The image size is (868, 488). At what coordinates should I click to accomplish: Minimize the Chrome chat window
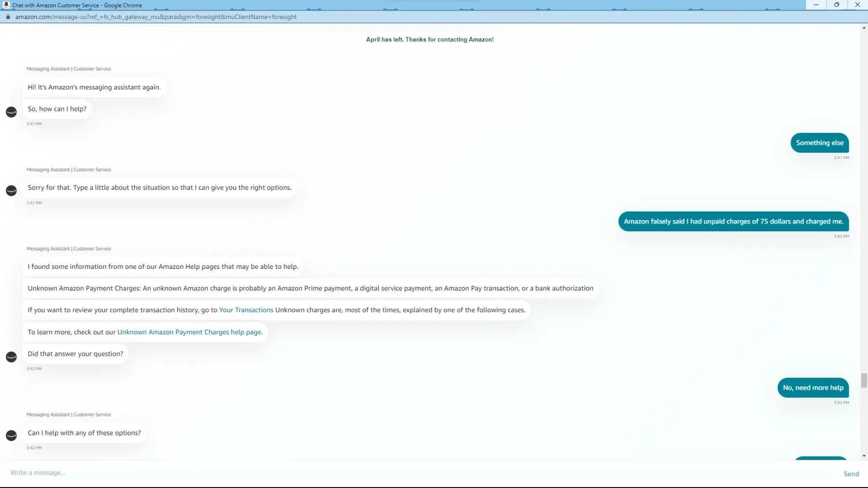coord(816,5)
